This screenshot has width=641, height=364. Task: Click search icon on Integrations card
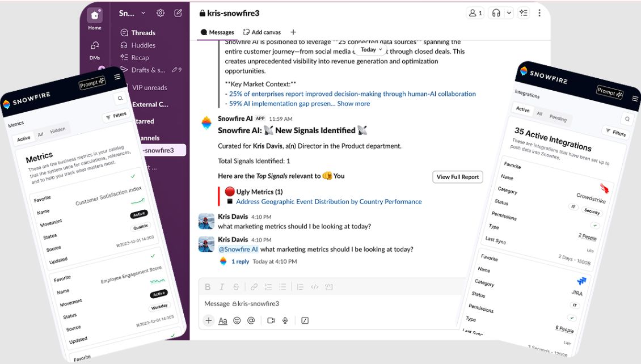point(627,119)
